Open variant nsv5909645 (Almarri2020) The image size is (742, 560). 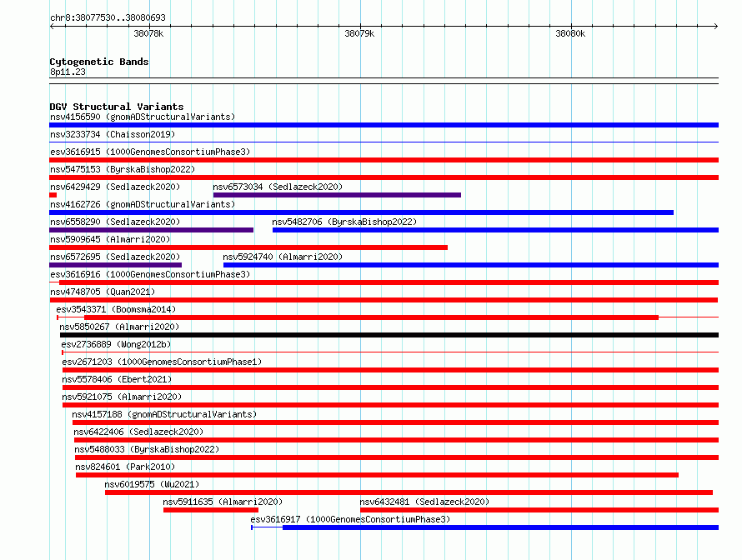[110, 239]
